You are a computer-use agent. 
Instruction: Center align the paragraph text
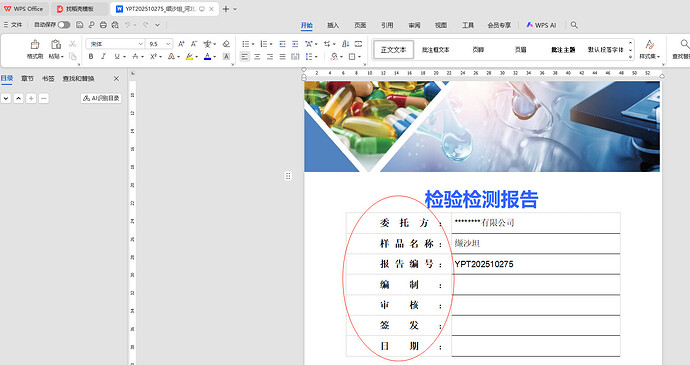click(x=257, y=56)
